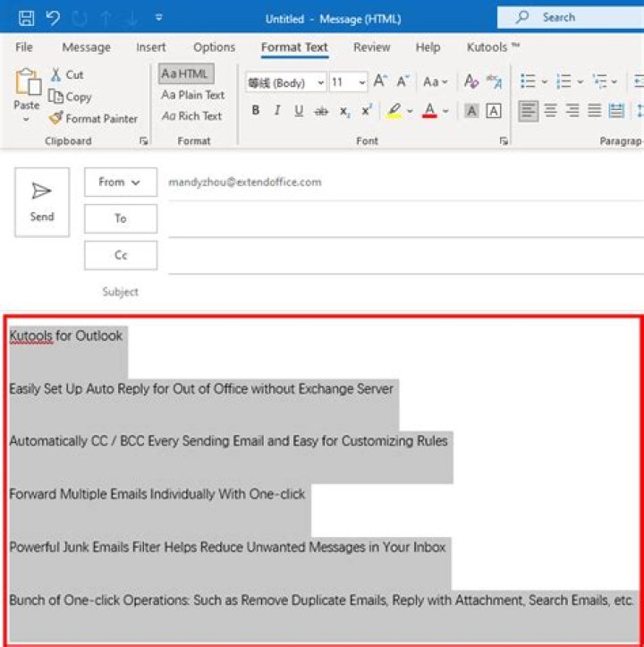
Task: Open the Review ribbon tab
Action: 371,47
